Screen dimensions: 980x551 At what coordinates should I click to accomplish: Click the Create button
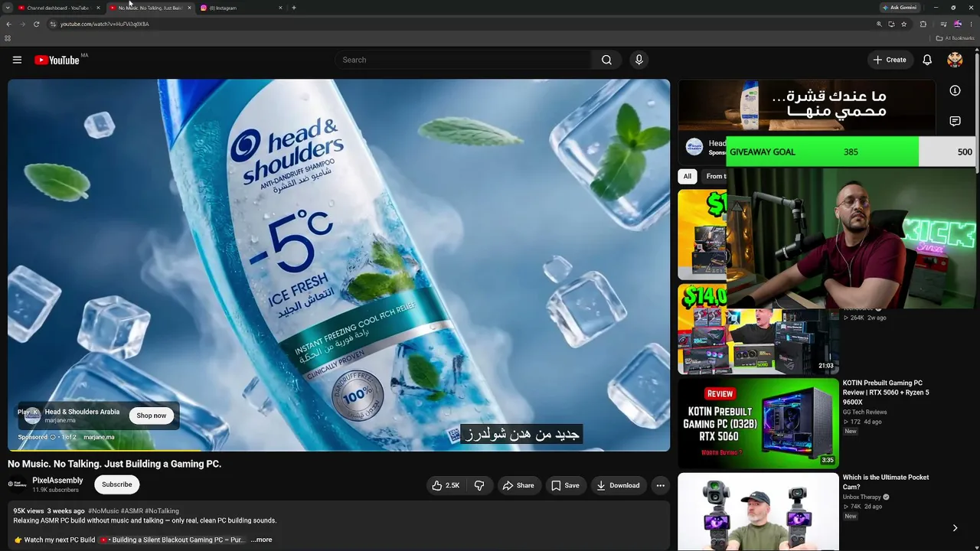pyautogui.click(x=890, y=60)
